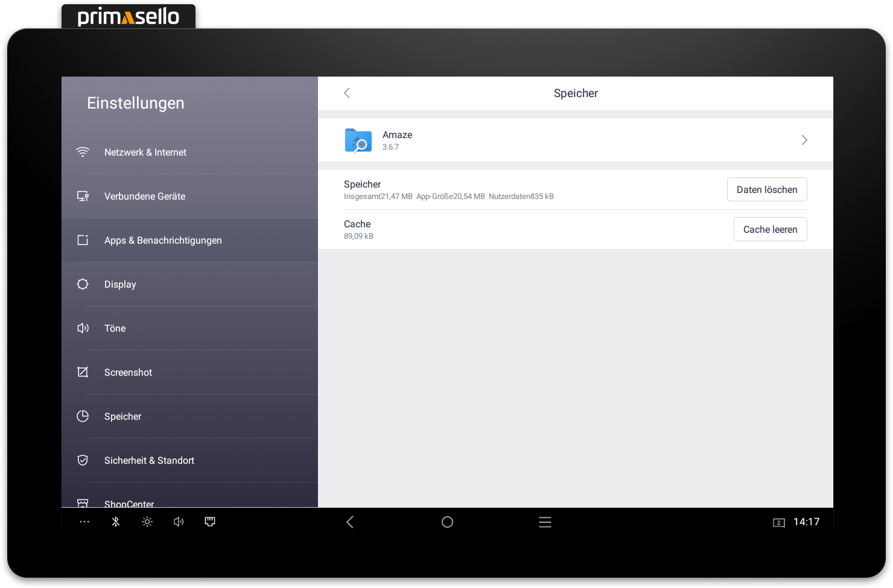Open brightness control from the bottom bar
Image resolution: width=893 pixels, height=588 pixels.
click(147, 522)
